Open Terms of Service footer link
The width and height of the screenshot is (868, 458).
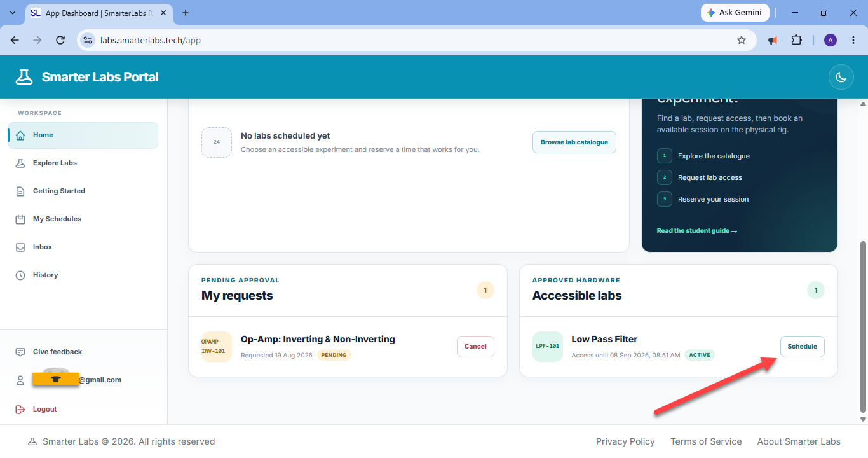(706, 441)
